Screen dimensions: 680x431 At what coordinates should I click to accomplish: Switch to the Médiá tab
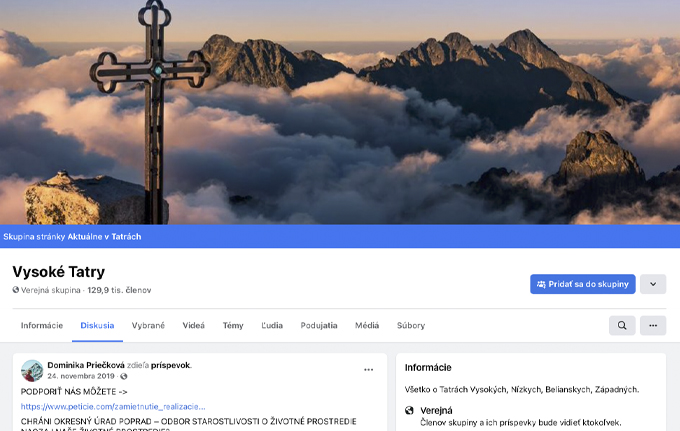pos(367,325)
